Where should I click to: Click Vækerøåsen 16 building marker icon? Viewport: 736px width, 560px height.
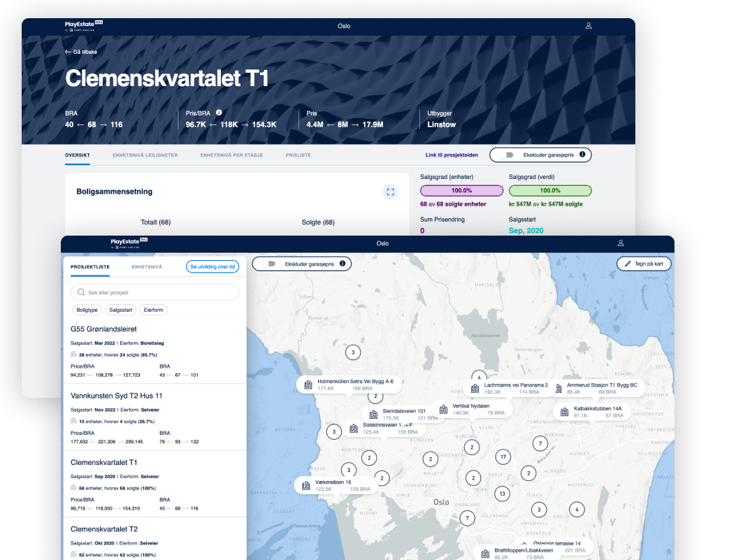[x=306, y=485]
